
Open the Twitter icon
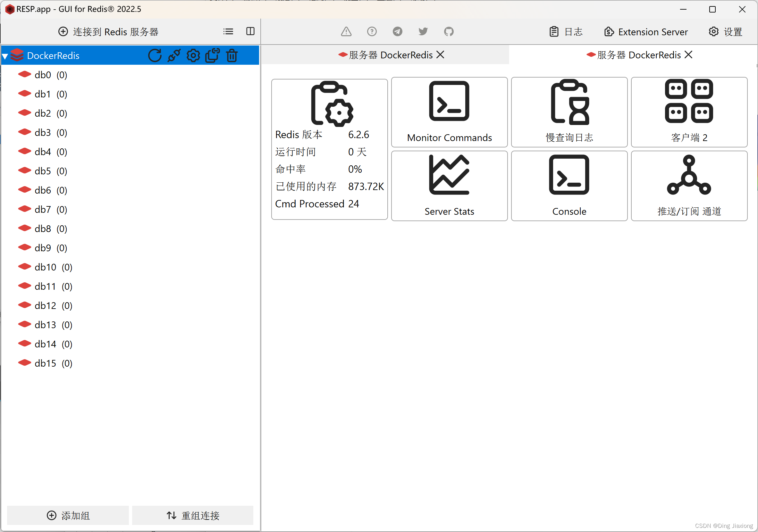coord(423,32)
